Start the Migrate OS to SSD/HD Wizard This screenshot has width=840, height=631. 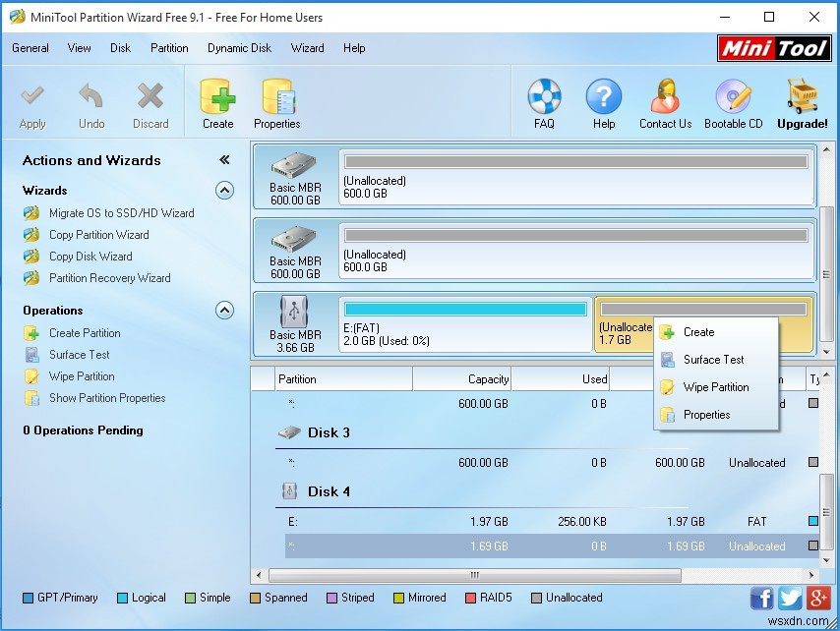click(103, 213)
